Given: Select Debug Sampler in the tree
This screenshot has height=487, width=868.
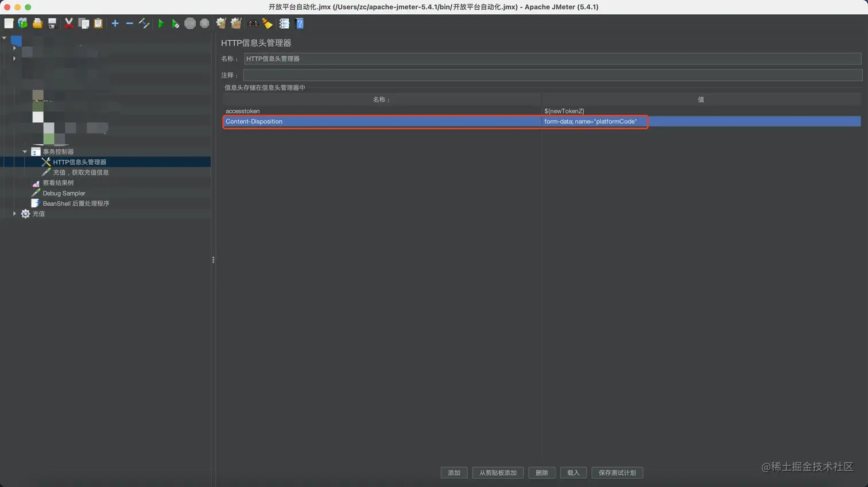Looking at the screenshot, I should click(x=64, y=194).
